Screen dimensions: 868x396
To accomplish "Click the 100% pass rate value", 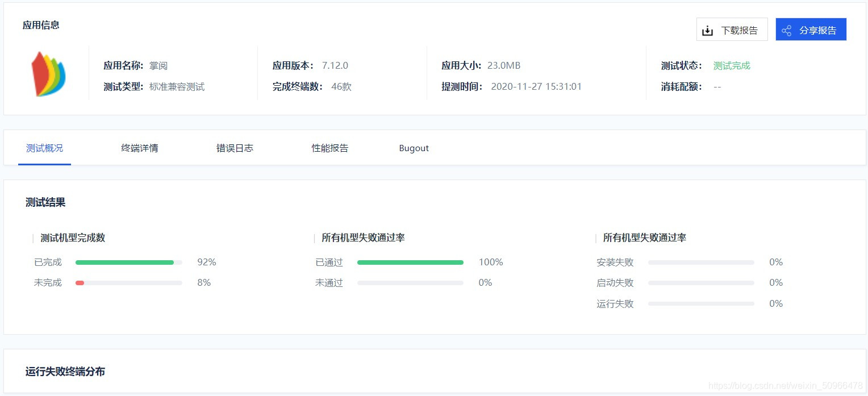I will 491,262.
